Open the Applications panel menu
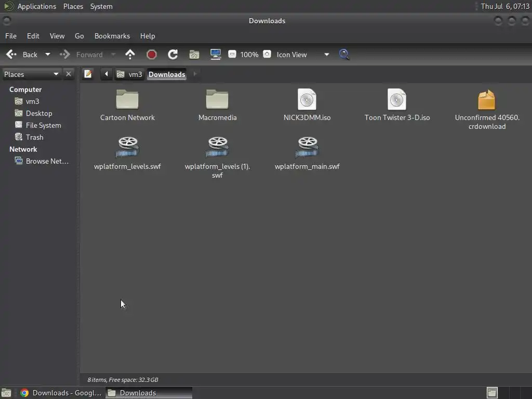This screenshot has height=399, width=532. tap(37, 6)
